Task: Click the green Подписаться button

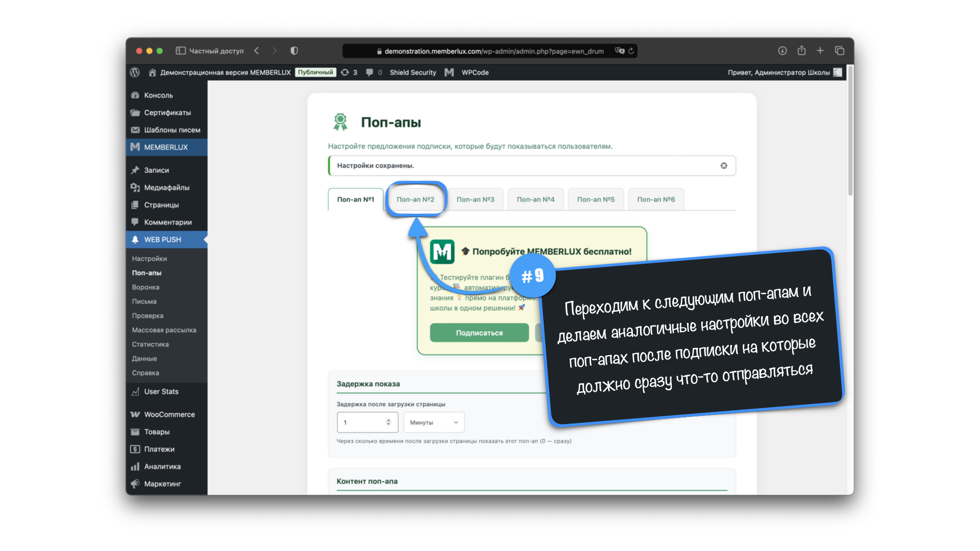Action: (x=479, y=333)
